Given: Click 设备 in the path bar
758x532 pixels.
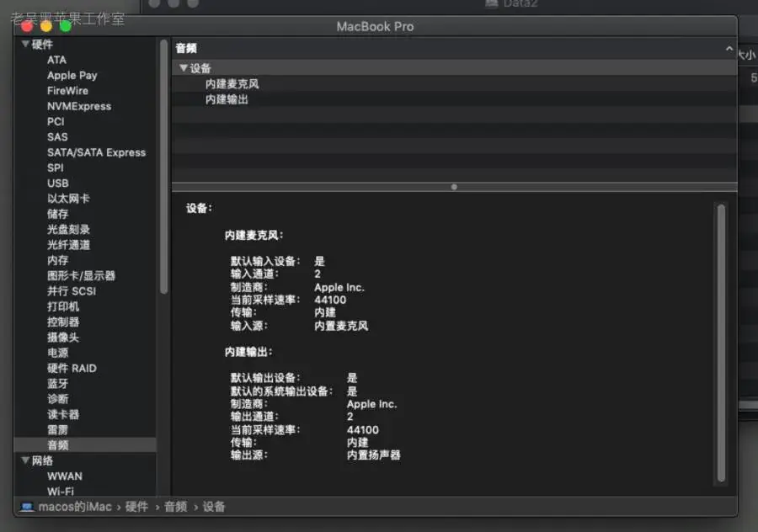Looking at the screenshot, I should [x=214, y=507].
